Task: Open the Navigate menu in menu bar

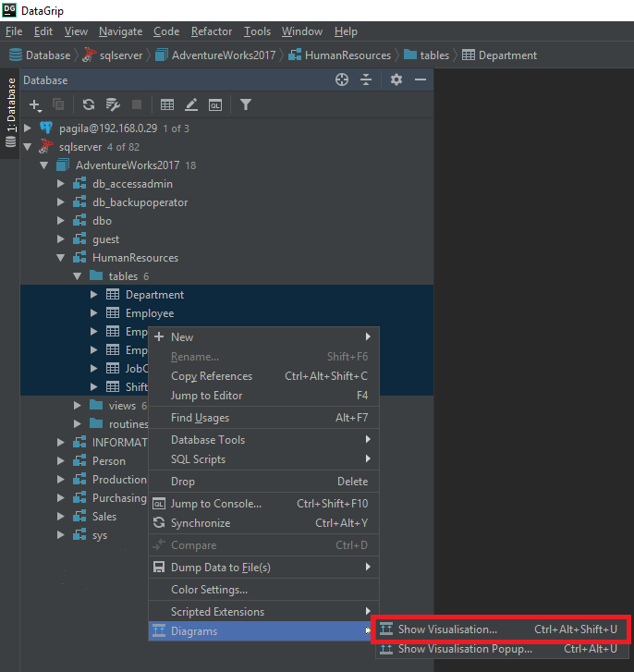Action: click(x=120, y=31)
